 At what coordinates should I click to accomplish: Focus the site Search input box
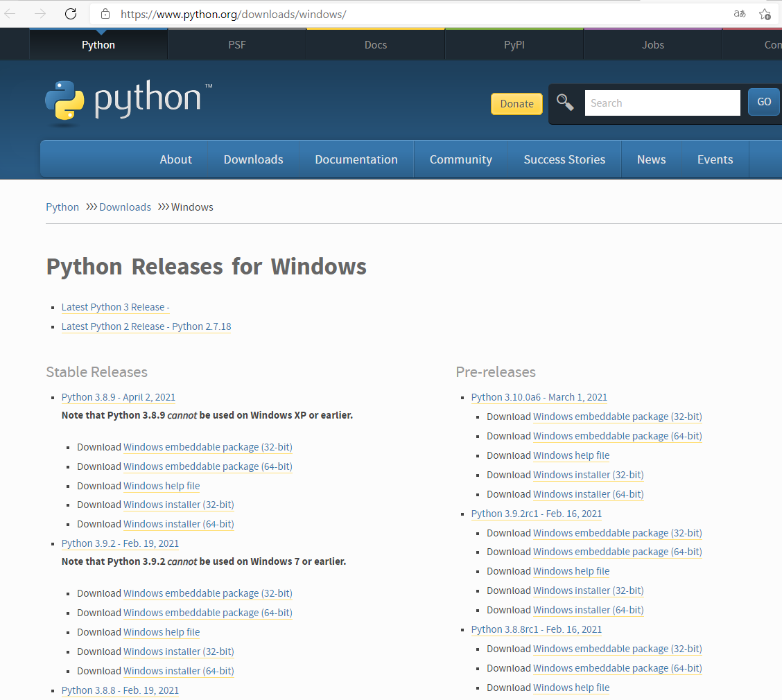(662, 103)
